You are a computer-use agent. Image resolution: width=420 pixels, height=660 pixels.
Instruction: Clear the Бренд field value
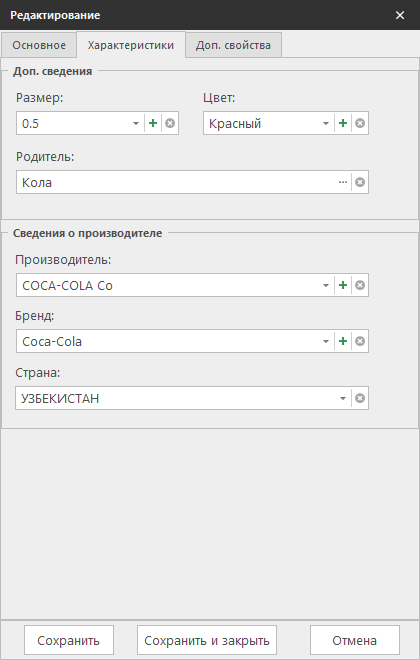360,341
